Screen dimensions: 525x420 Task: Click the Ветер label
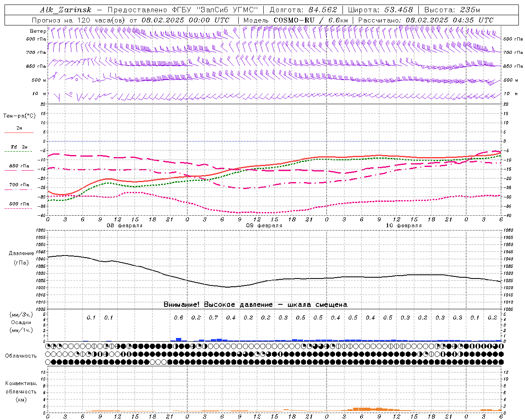coord(38,31)
